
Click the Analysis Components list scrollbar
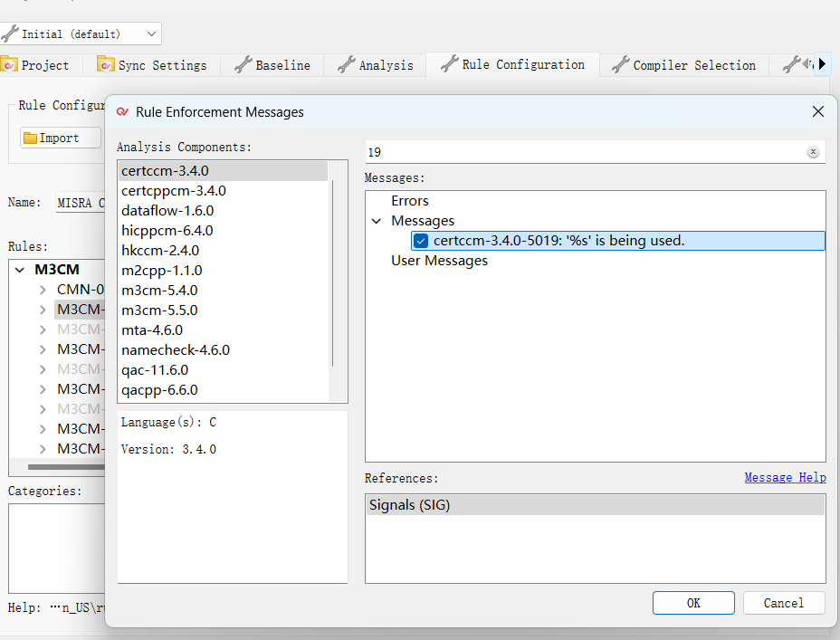coord(333,272)
